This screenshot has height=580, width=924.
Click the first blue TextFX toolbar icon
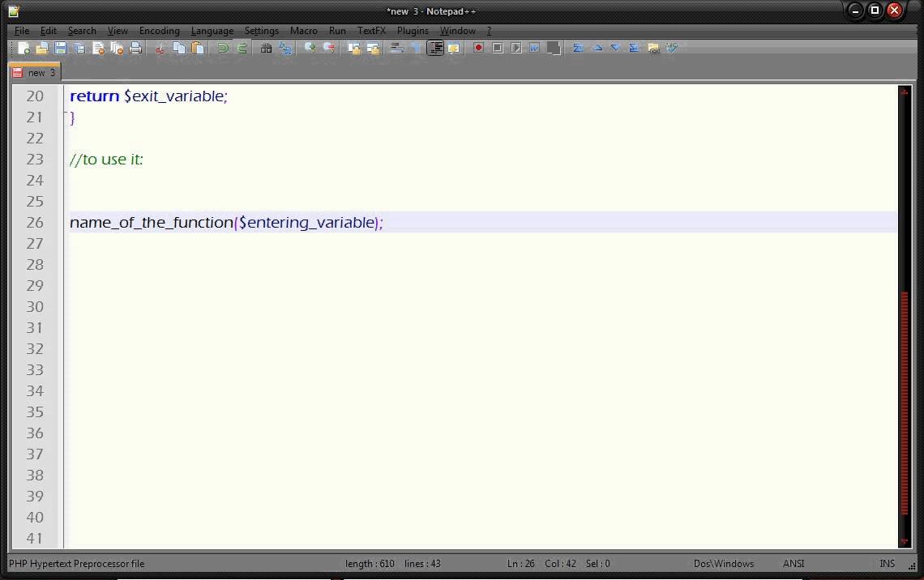(x=578, y=49)
